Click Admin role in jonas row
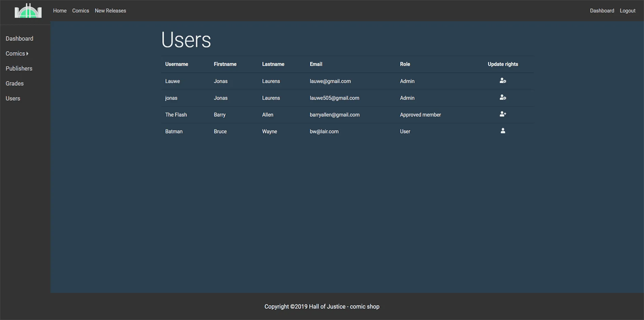This screenshot has width=644, height=320. click(x=407, y=98)
